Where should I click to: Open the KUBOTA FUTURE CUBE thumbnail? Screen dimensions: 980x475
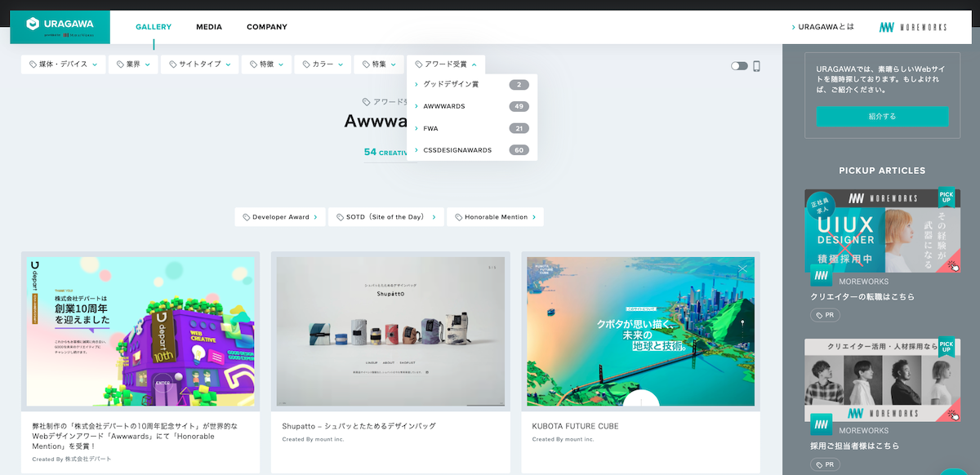point(641,331)
